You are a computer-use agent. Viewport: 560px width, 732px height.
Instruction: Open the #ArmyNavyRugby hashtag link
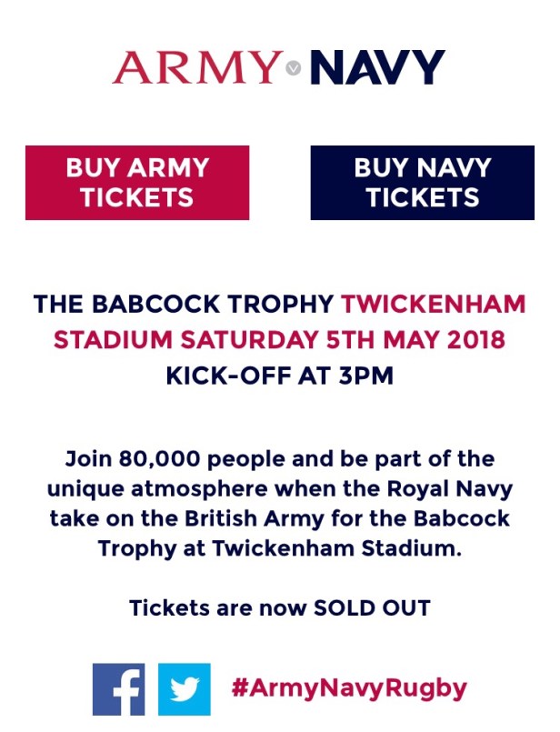pos(349,687)
